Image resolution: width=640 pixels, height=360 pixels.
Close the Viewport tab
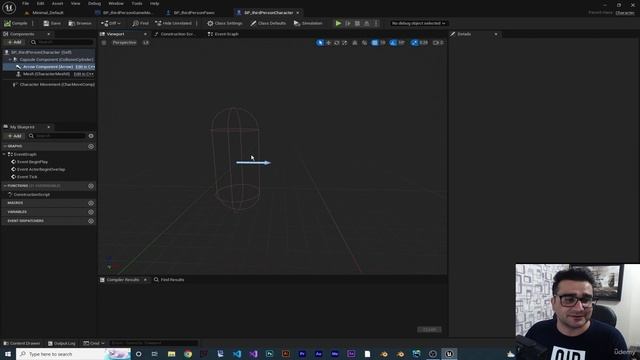pos(145,34)
